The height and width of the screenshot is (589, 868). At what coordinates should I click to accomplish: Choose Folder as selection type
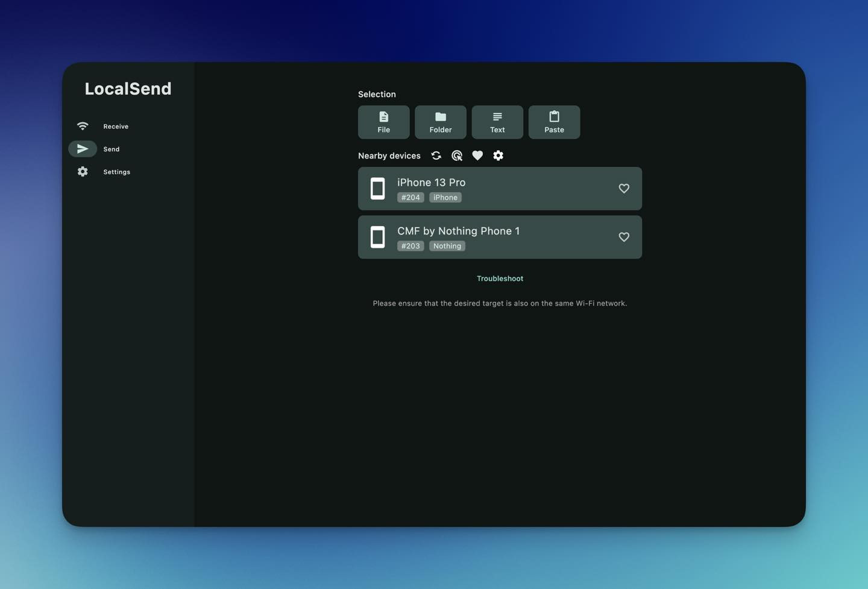pos(441,122)
